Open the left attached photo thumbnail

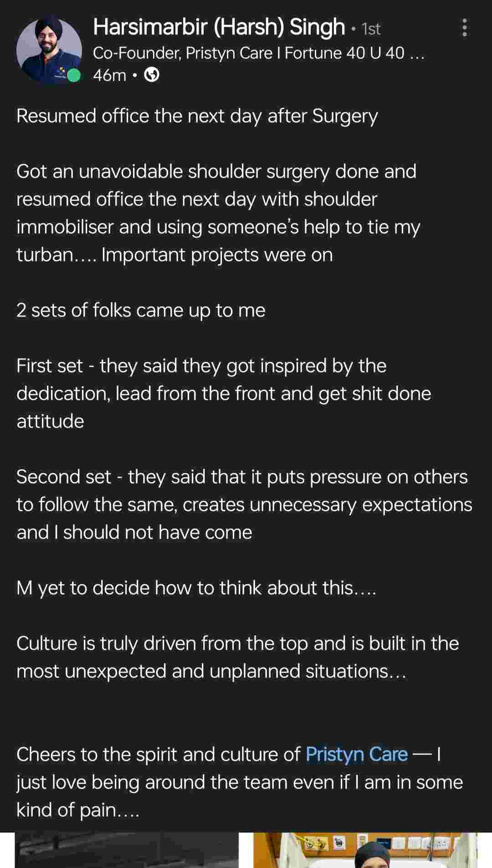pyautogui.click(x=127, y=850)
